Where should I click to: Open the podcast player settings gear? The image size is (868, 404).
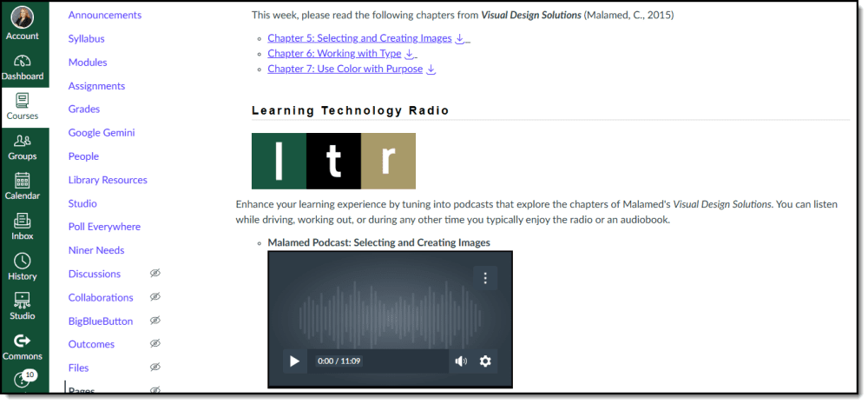(x=485, y=361)
